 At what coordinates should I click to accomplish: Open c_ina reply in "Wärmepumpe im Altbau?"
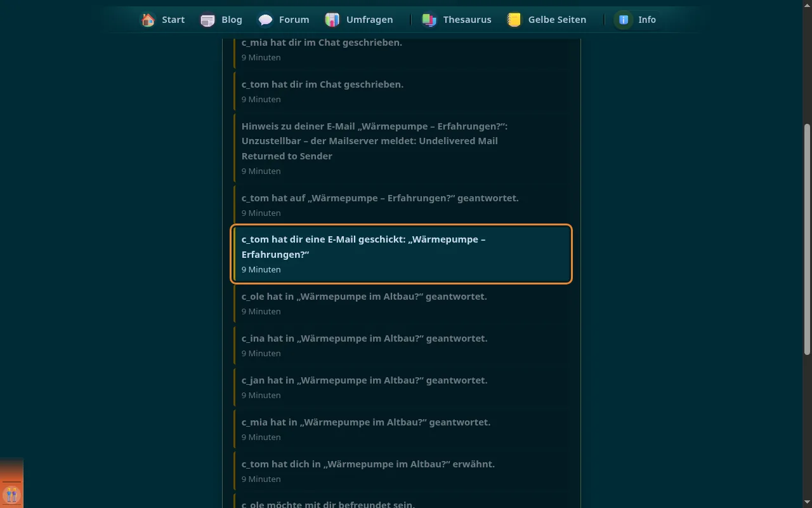pos(402,345)
